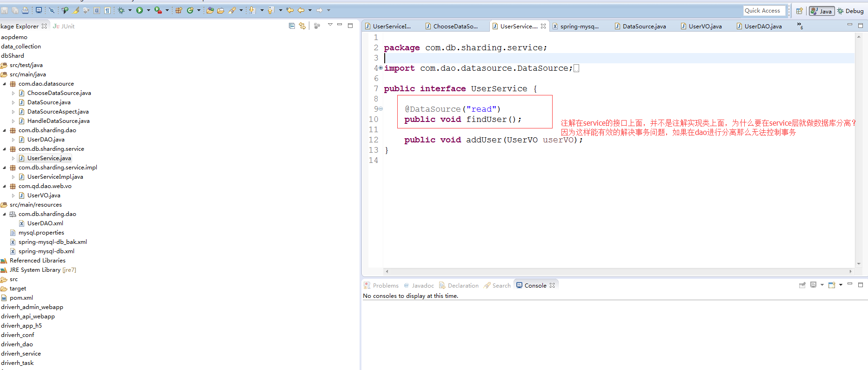This screenshot has height=370, width=868.
Task: Open the Run configurations dropdown arrow
Action: click(148, 10)
